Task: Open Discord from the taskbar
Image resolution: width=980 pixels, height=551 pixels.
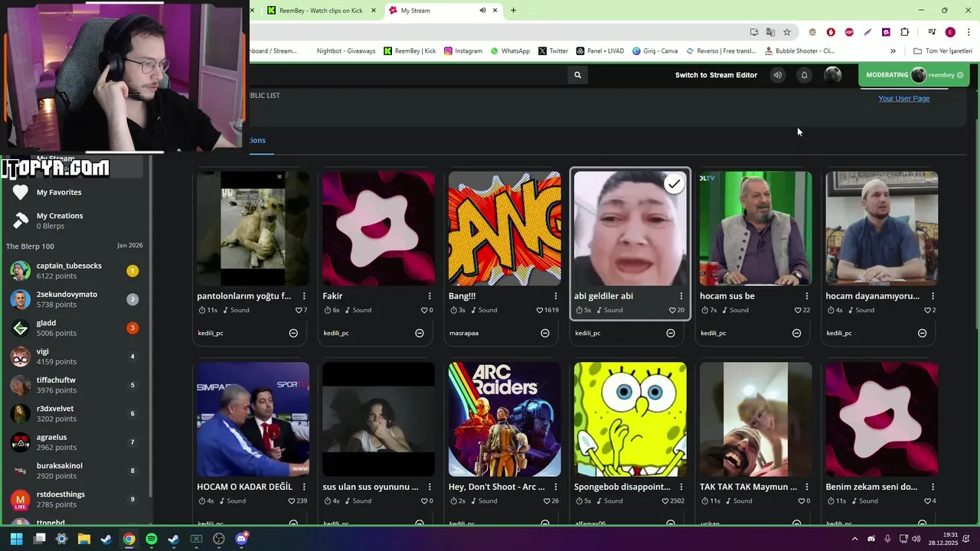Action: [242, 539]
